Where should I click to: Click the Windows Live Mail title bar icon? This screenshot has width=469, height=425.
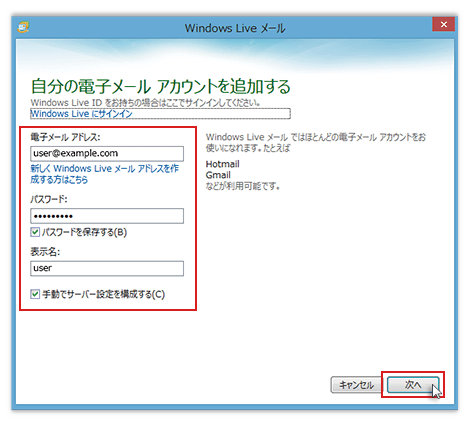23,27
